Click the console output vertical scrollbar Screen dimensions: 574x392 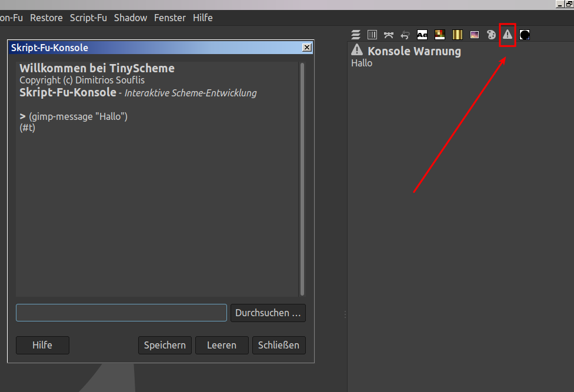(x=302, y=179)
